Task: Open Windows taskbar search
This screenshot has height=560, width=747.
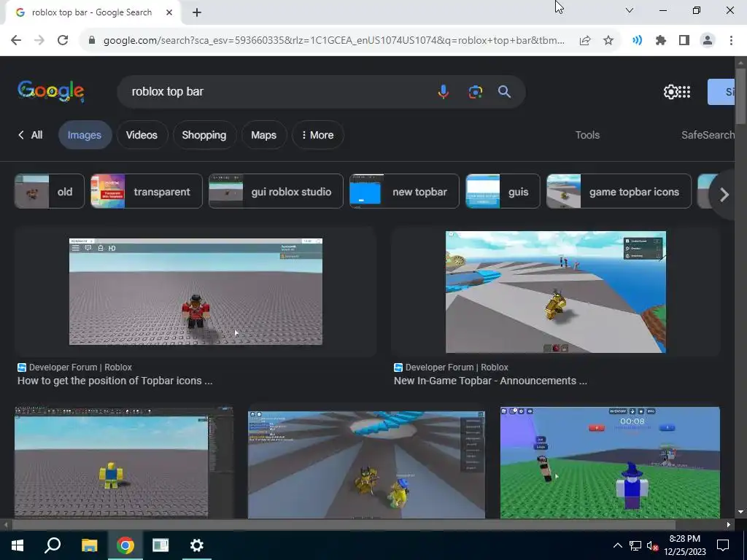Action: pyautogui.click(x=53, y=545)
